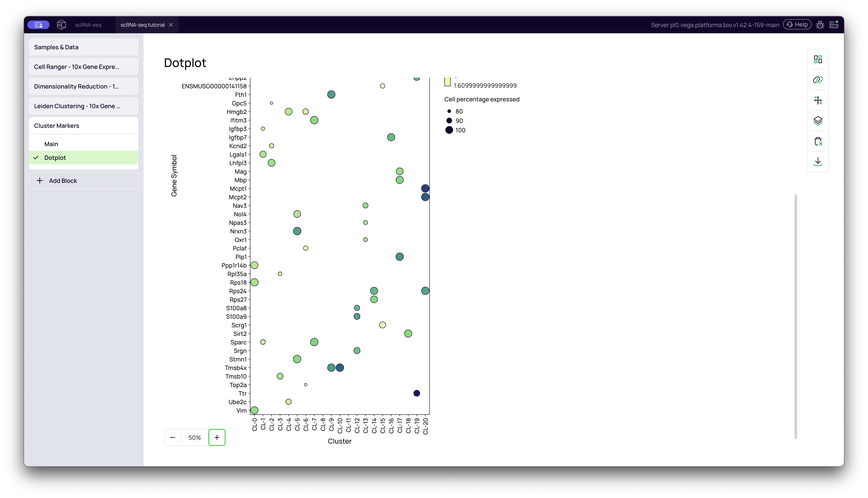Click the panel view icon beside the bug icon
This screenshot has width=868, height=498.
pos(834,24)
